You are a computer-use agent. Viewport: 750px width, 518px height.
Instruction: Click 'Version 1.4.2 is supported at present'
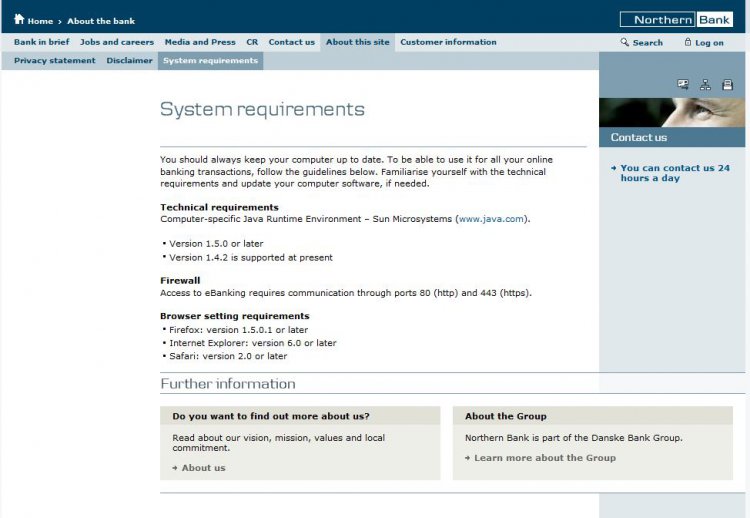click(251, 257)
